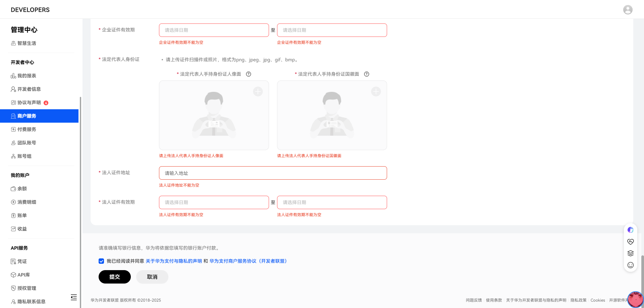Click the 法人证件地址 address input field
The width and height of the screenshot is (644, 308).
click(x=273, y=173)
